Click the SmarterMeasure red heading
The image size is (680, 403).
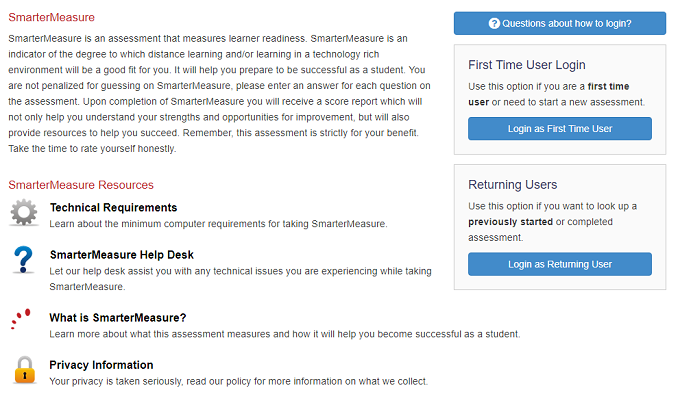coord(51,17)
